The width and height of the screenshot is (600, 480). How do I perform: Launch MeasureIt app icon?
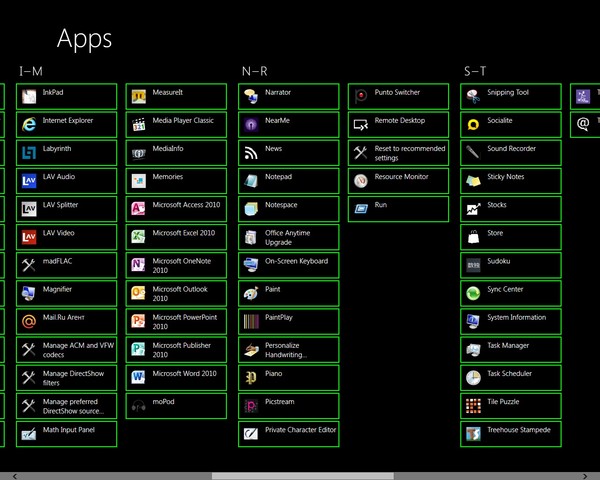point(139,96)
